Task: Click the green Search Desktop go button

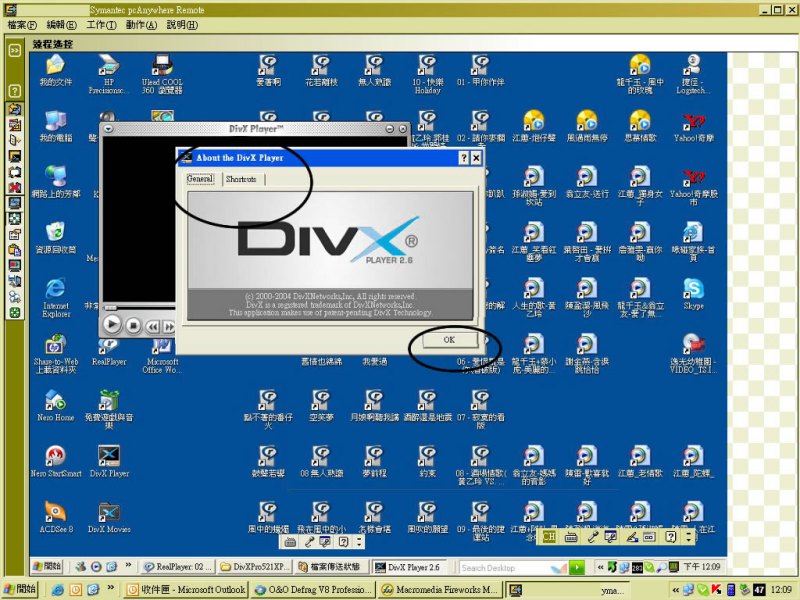Action: [577, 567]
